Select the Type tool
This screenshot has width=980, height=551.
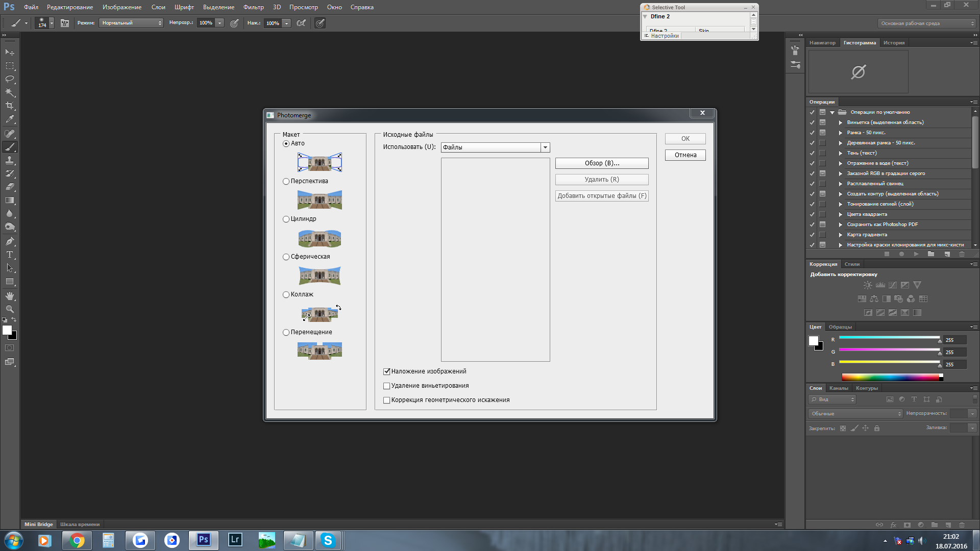click(10, 255)
